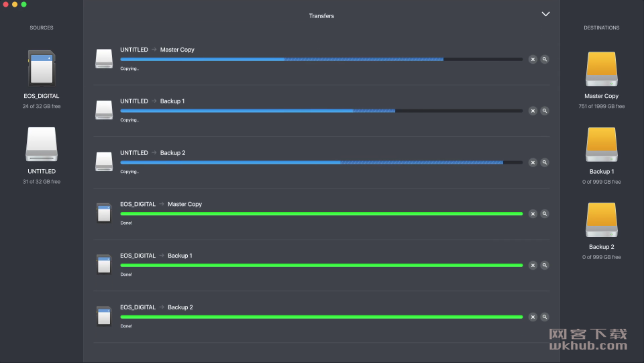644x363 pixels.
Task: Click the EOS_DIGITAL to Backup 2 green progress bar
Action: (x=321, y=317)
